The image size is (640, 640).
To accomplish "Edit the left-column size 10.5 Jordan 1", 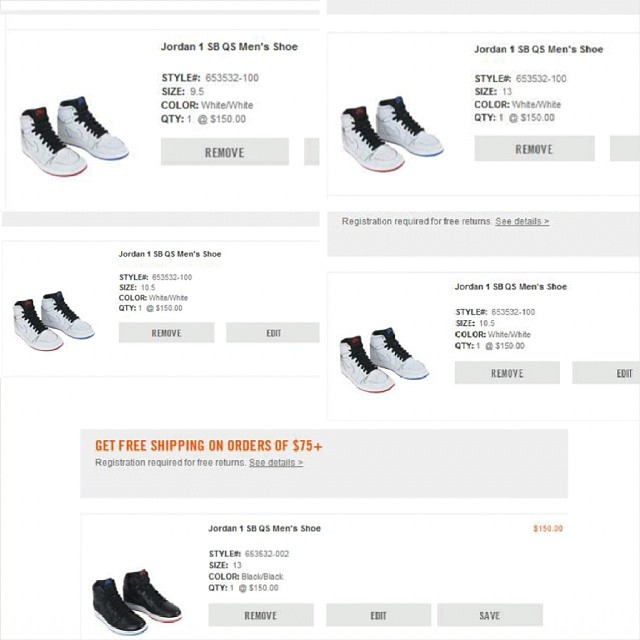I will pos(273,333).
